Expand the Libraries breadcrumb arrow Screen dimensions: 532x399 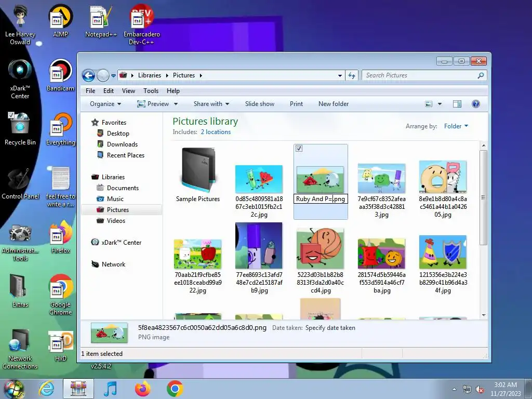point(167,75)
